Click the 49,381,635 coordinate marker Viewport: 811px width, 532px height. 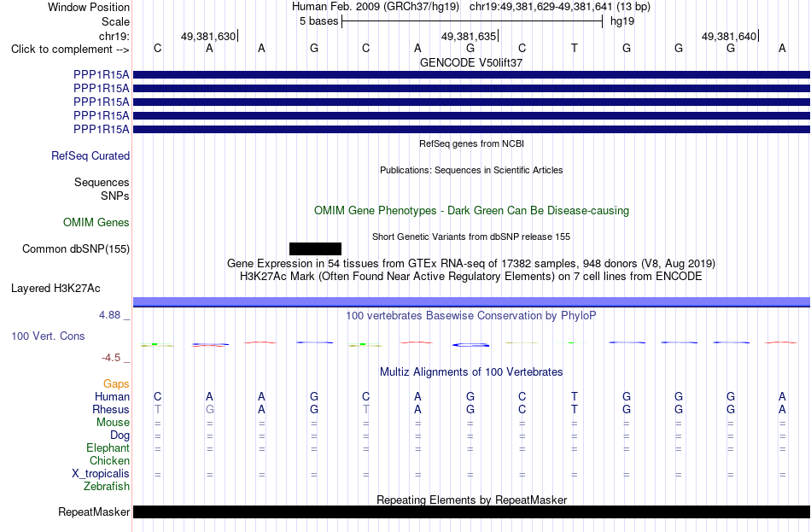pyautogui.click(x=469, y=36)
